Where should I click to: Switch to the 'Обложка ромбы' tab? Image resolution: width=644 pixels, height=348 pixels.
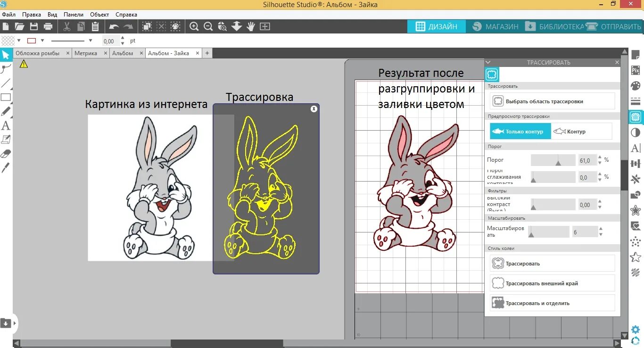click(x=38, y=53)
